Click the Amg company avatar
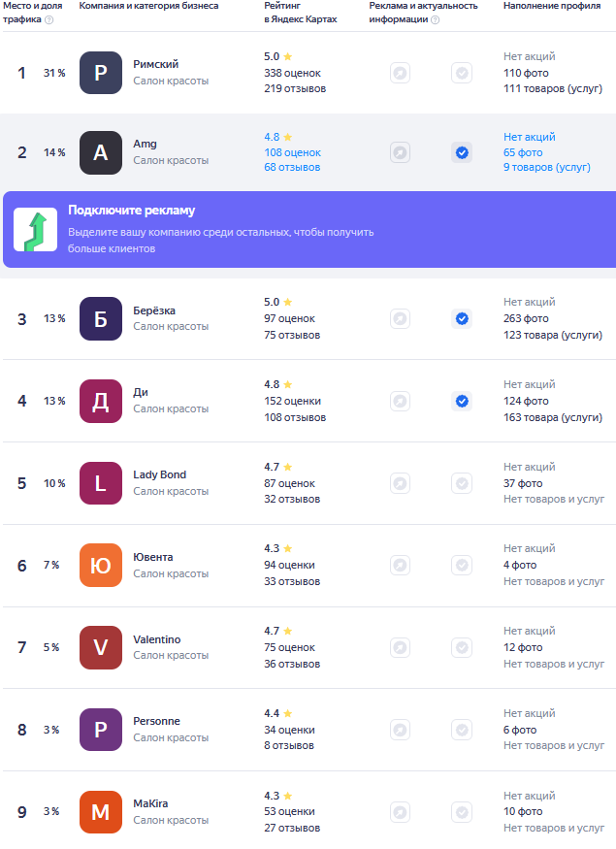The width and height of the screenshot is (616, 849). pyautogui.click(x=101, y=152)
